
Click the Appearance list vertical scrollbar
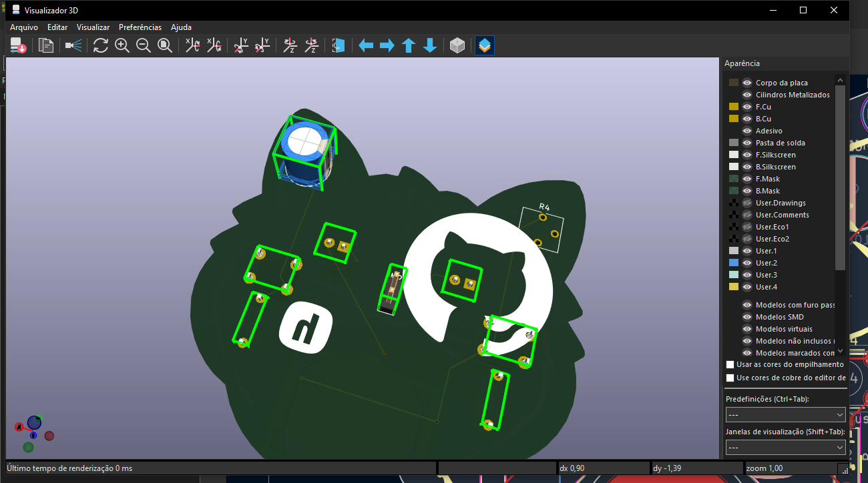[x=840, y=177]
